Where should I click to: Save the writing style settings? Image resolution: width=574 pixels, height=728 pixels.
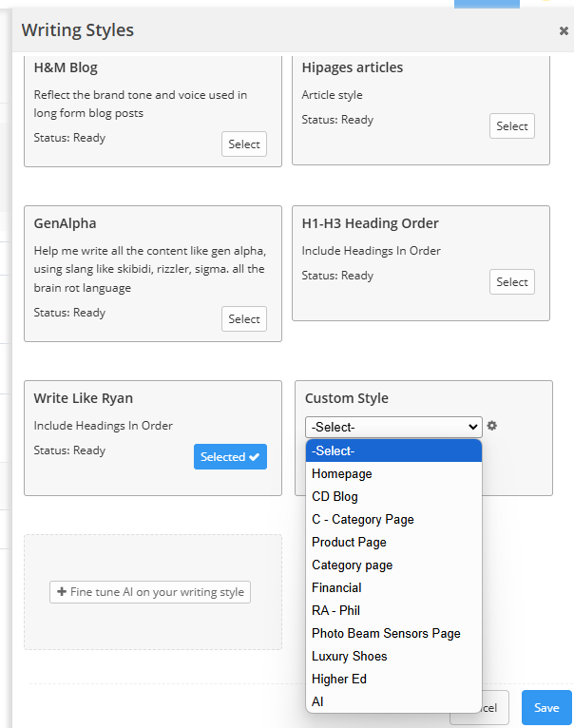[546, 708]
